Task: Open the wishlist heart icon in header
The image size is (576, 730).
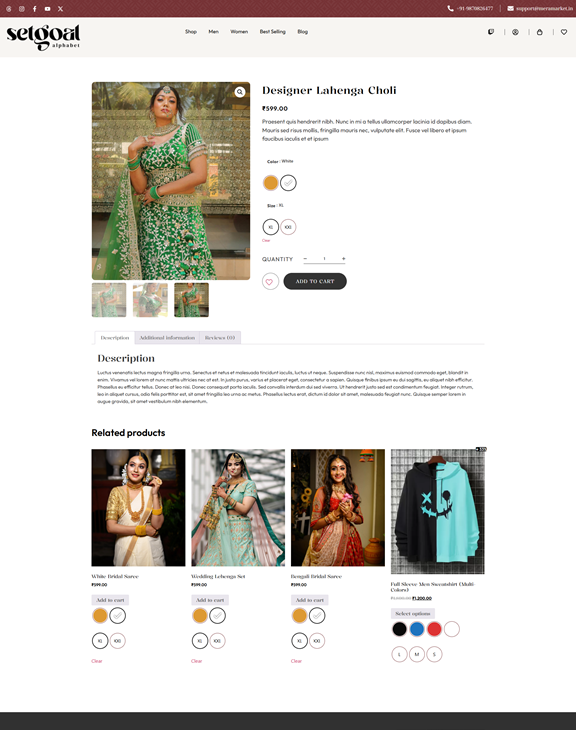Action: (x=564, y=32)
